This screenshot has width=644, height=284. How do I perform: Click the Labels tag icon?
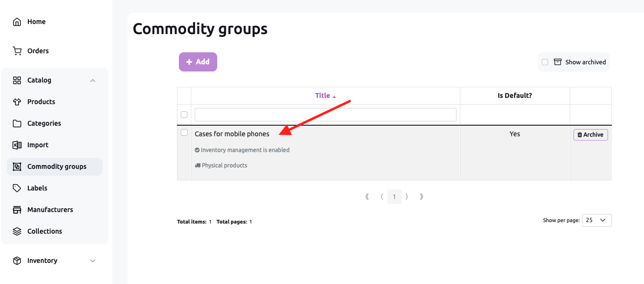17,188
